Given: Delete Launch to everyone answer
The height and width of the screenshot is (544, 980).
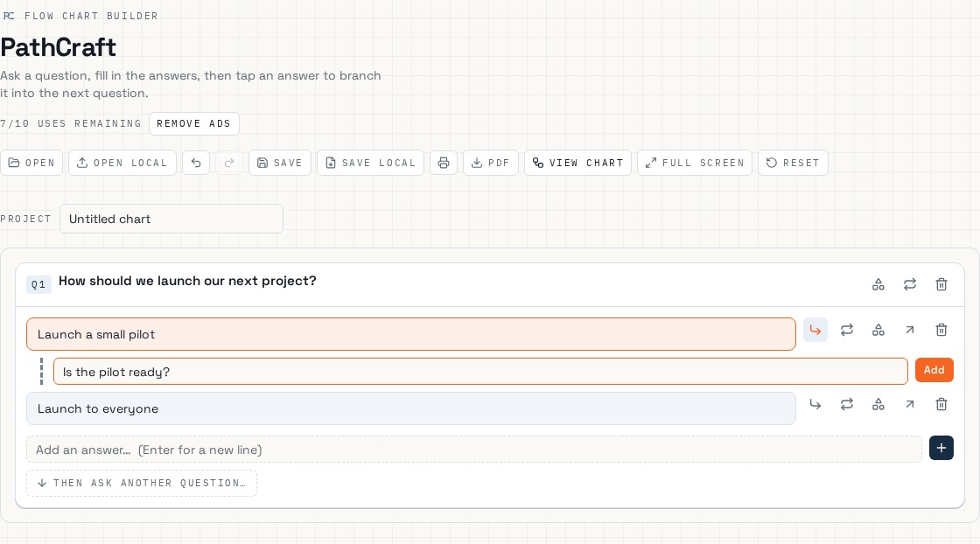Looking at the screenshot, I should pyautogui.click(x=941, y=404).
